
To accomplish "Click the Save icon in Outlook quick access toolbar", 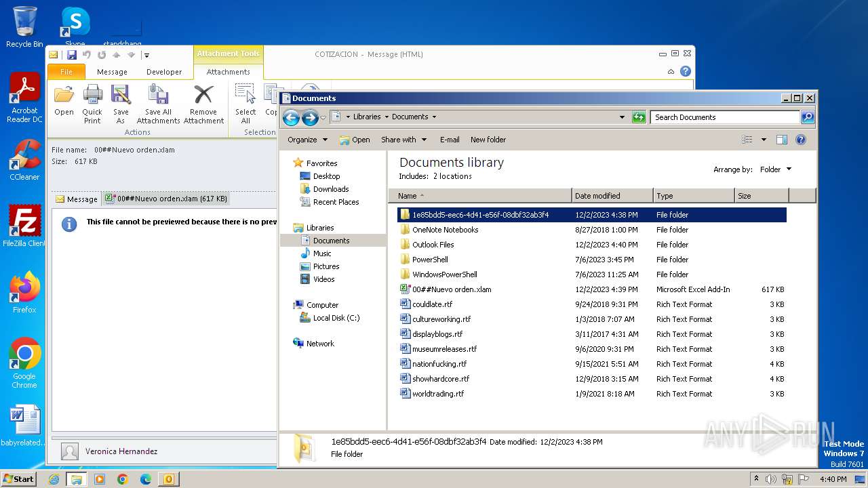I will pyautogui.click(x=71, y=55).
